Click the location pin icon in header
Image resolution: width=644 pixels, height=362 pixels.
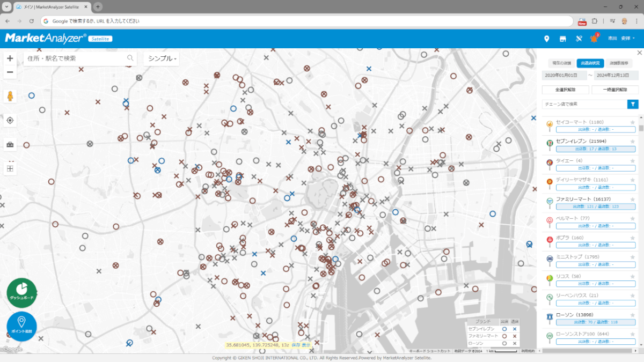[547, 39]
